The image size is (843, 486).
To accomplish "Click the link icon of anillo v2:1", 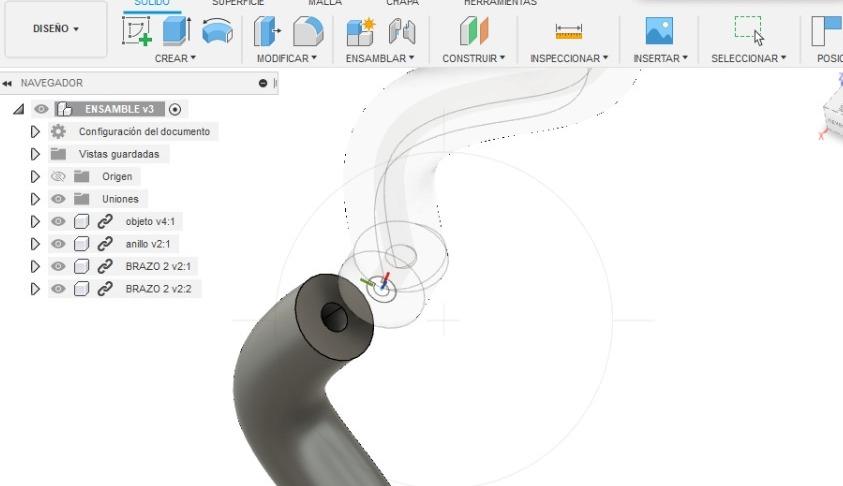I will pos(105,244).
